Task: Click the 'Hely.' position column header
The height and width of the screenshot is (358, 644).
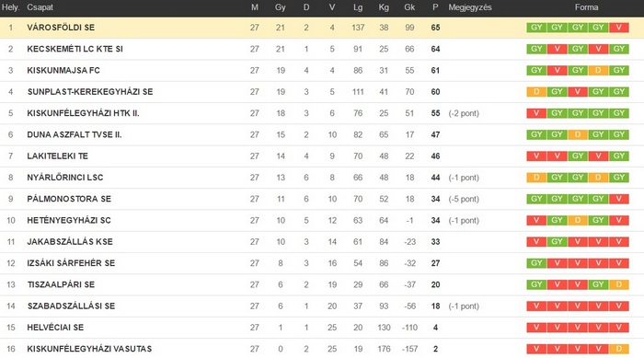Action: click(10, 7)
